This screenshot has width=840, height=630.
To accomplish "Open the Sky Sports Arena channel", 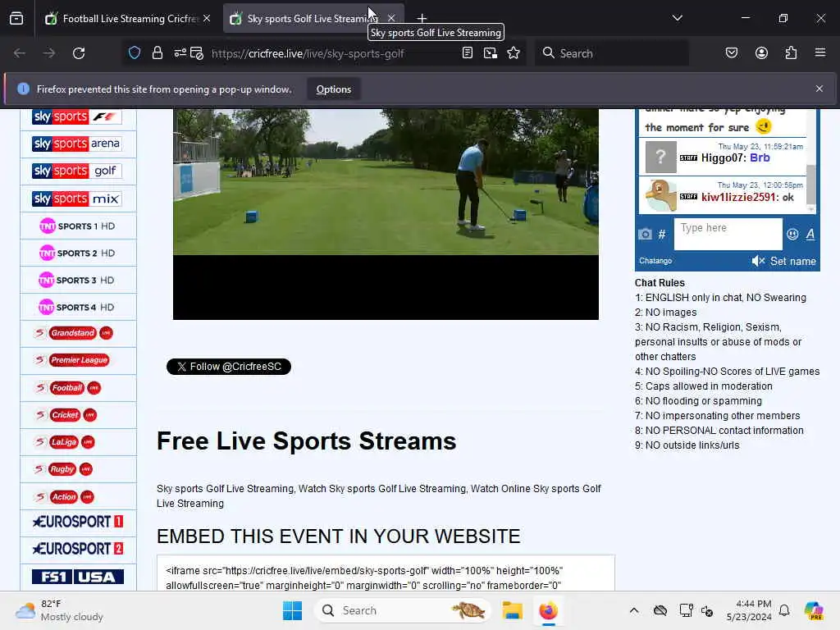I will tap(78, 144).
